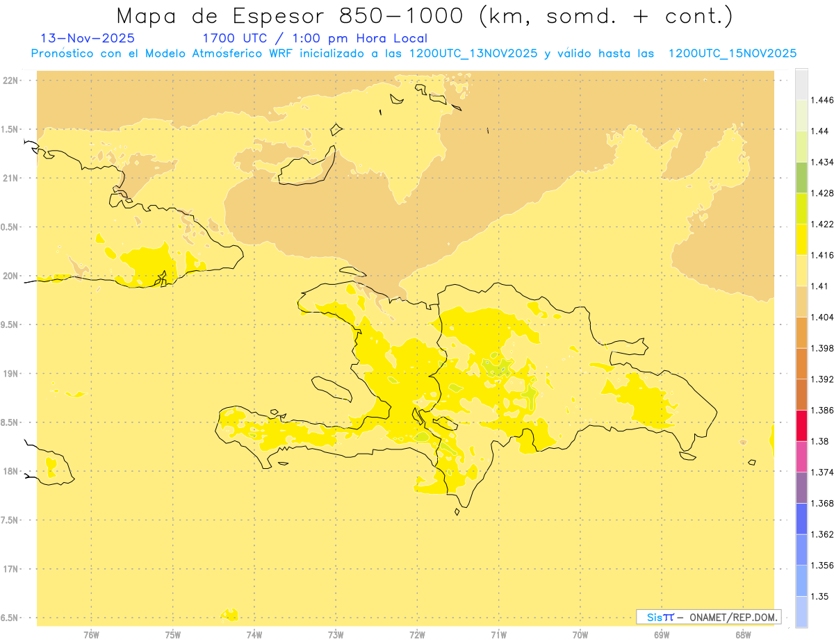The image size is (834, 644).
Task: Click longitude label '76W'
Action: (91, 634)
